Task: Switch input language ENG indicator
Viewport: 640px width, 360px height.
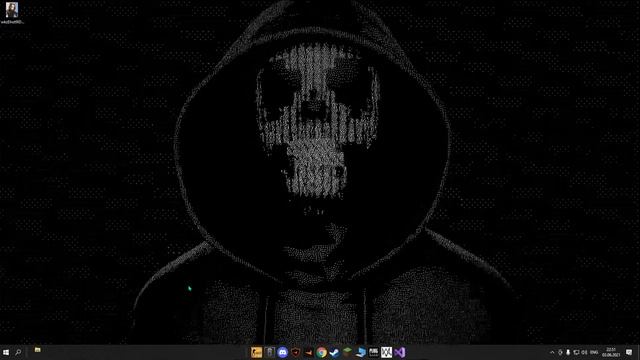Action: [x=594, y=352]
